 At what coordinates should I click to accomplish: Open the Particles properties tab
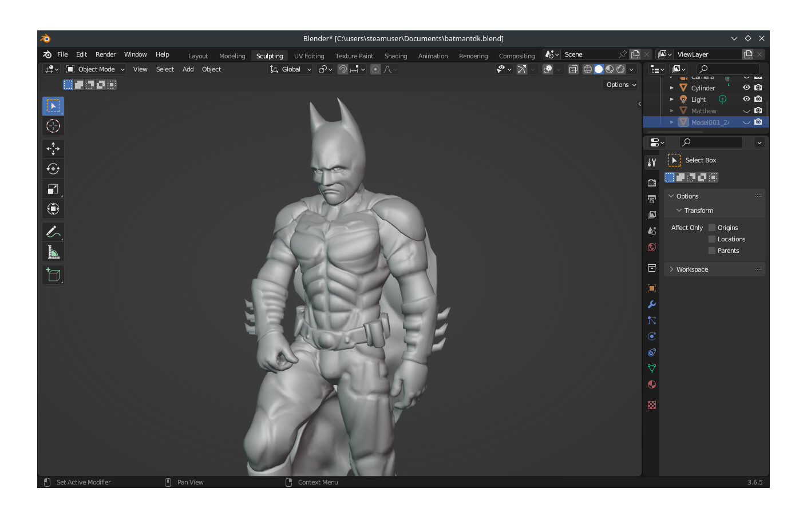(651, 320)
